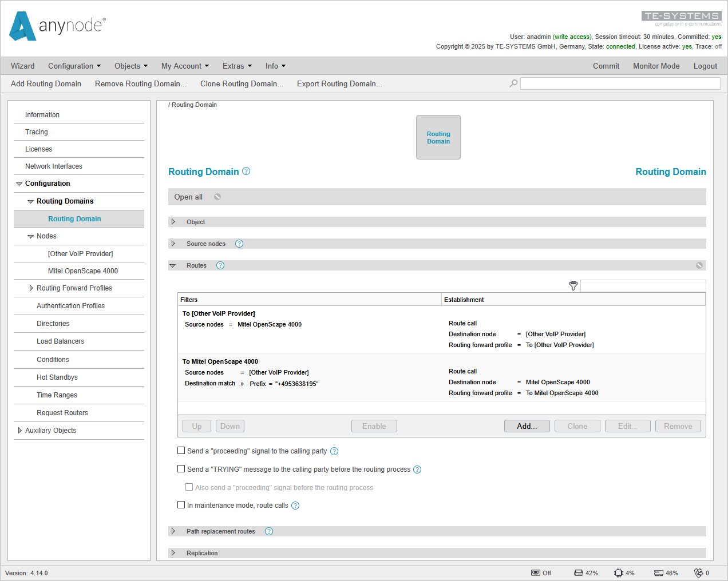Open the Extras menu
The width and height of the screenshot is (728, 581).
click(x=236, y=66)
